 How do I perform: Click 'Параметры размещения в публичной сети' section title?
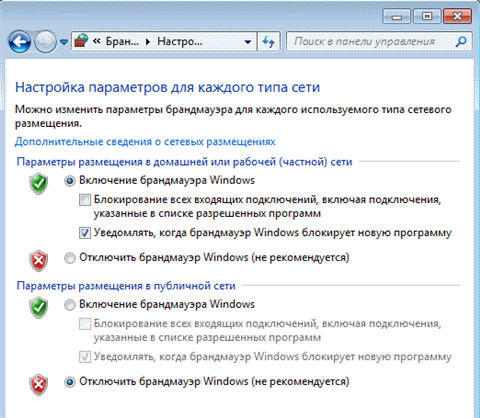click(x=126, y=286)
